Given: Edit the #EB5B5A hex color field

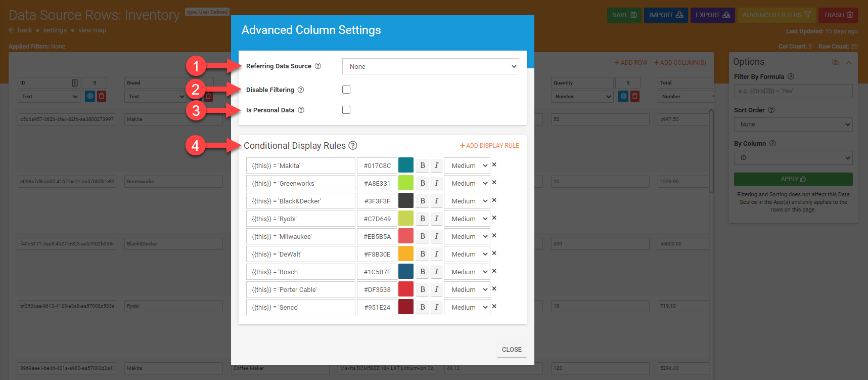Looking at the screenshot, I should (x=377, y=236).
